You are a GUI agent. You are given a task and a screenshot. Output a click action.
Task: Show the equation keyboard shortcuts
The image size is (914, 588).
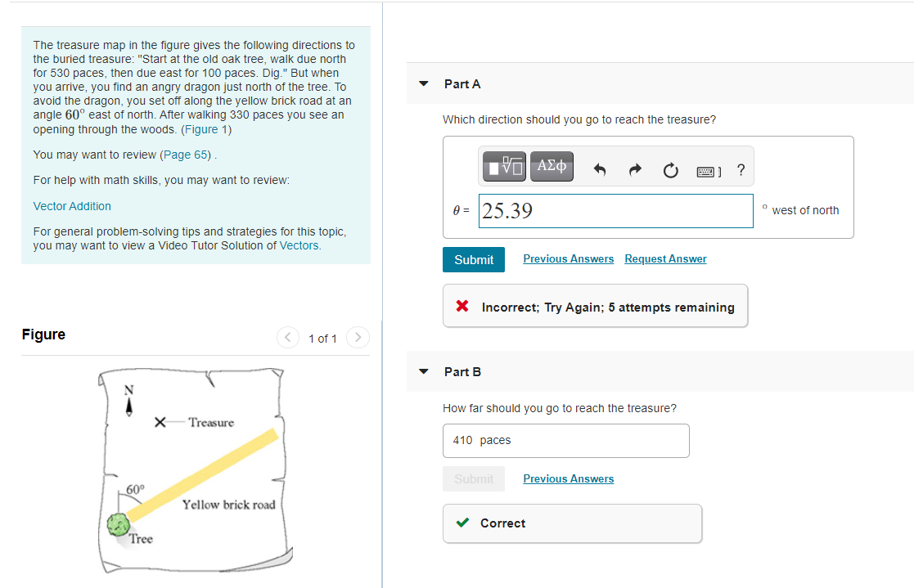(707, 170)
